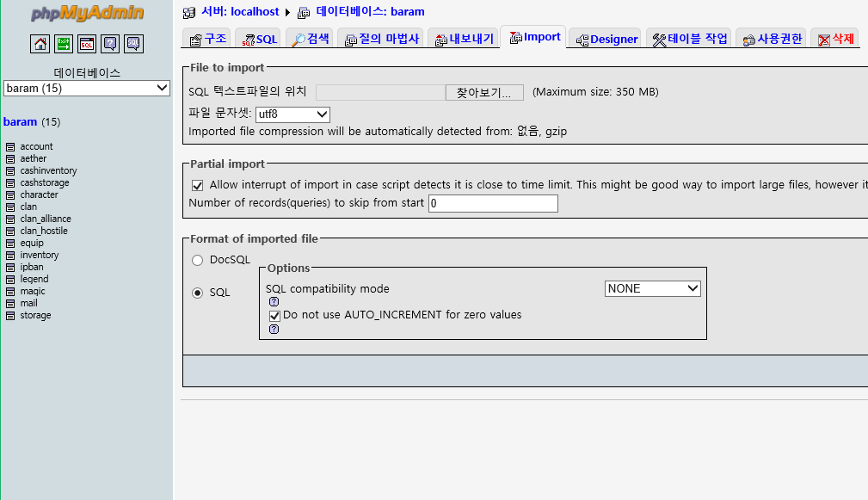The width and height of the screenshot is (868, 500).
Task: Switch to the Designer tab
Action: click(606, 39)
